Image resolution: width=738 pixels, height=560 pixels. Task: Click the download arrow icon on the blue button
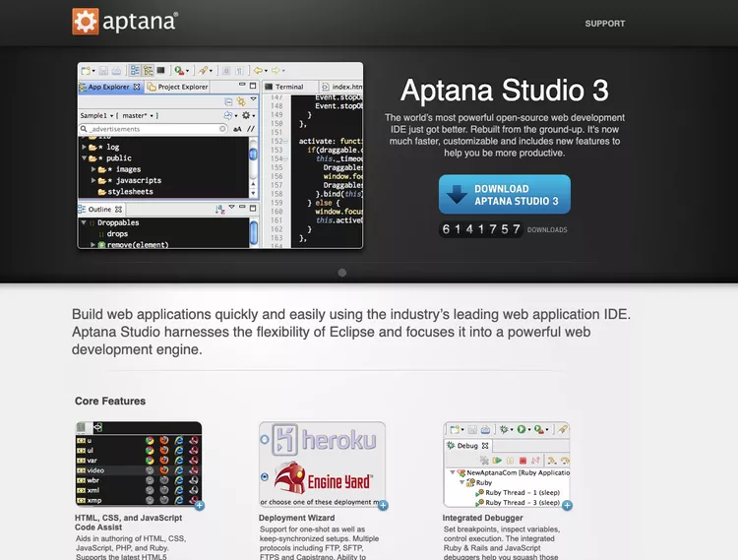point(457,194)
